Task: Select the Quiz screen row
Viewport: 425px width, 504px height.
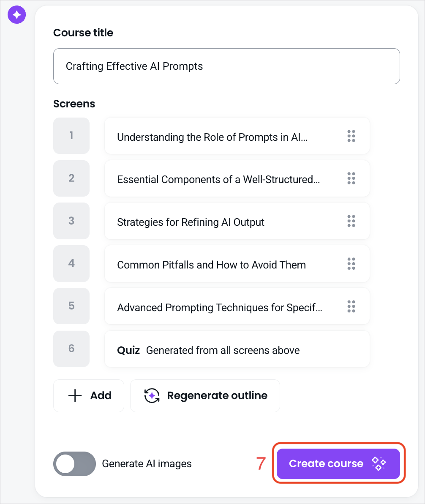Action: point(237,349)
